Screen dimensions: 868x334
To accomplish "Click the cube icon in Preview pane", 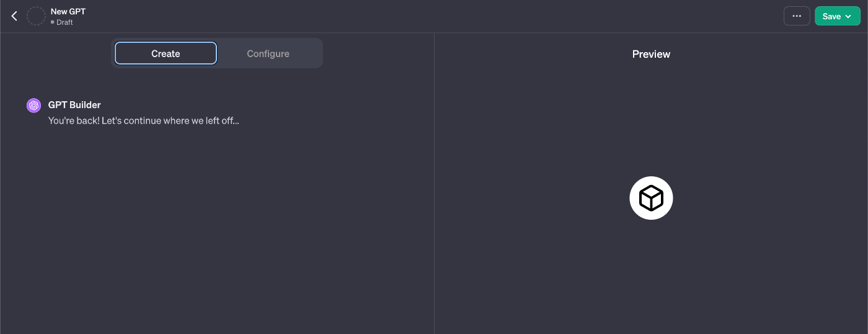I will (x=651, y=198).
